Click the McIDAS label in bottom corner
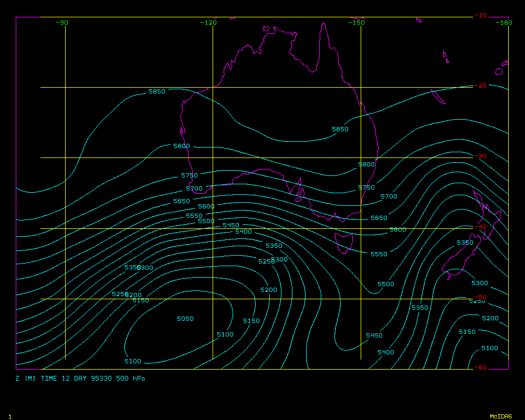525x420 pixels. click(500, 416)
